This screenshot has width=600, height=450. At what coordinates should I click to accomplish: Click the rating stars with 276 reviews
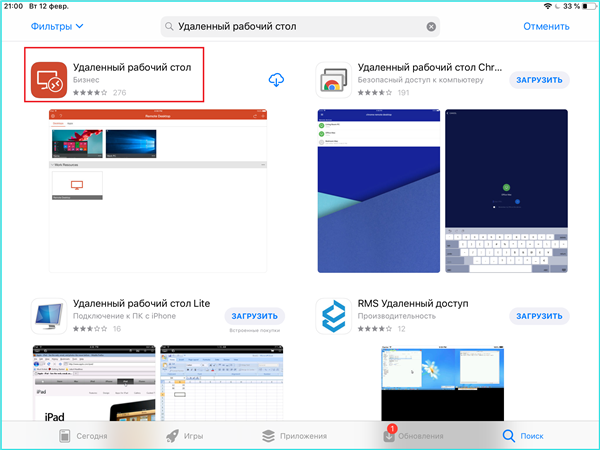coord(90,92)
